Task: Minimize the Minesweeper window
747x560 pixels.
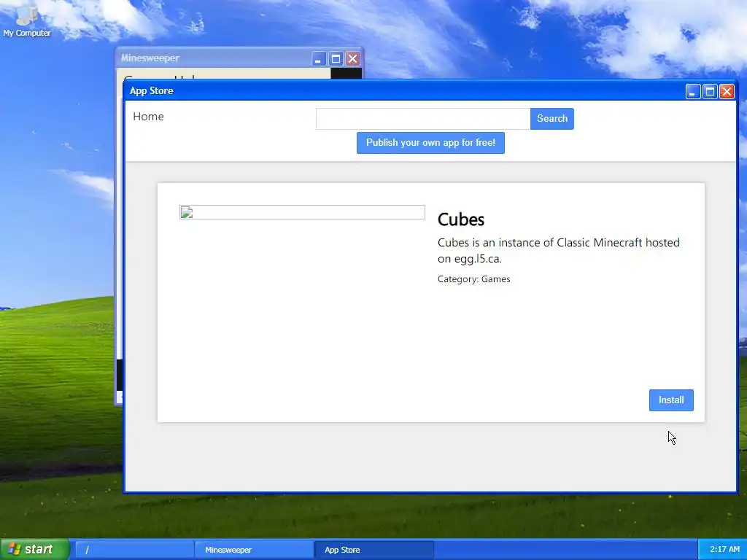Action: pos(319,58)
